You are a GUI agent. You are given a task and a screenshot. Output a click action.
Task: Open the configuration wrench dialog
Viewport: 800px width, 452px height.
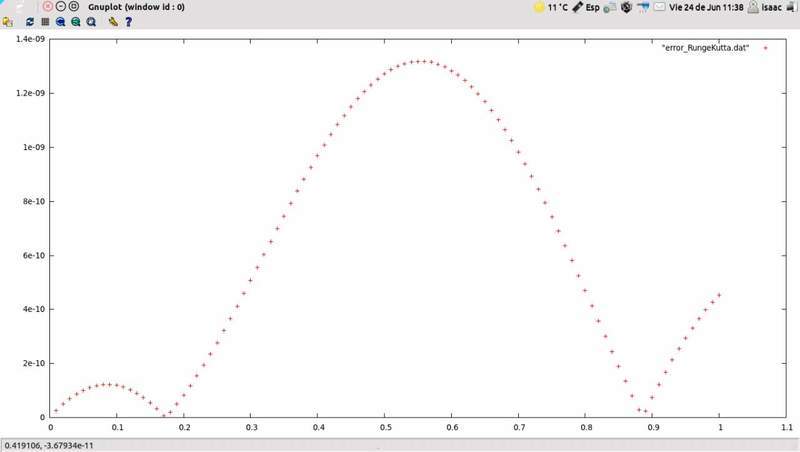(x=113, y=21)
